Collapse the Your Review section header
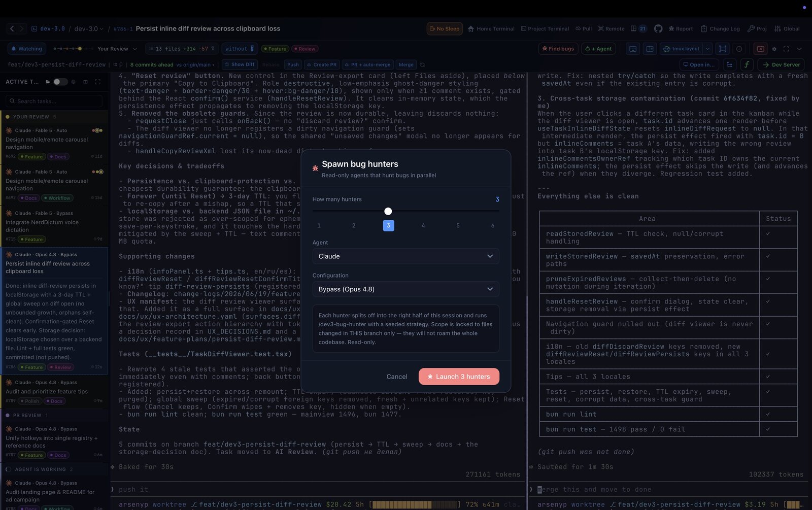This screenshot has height=510, width=812. (54, 117)
